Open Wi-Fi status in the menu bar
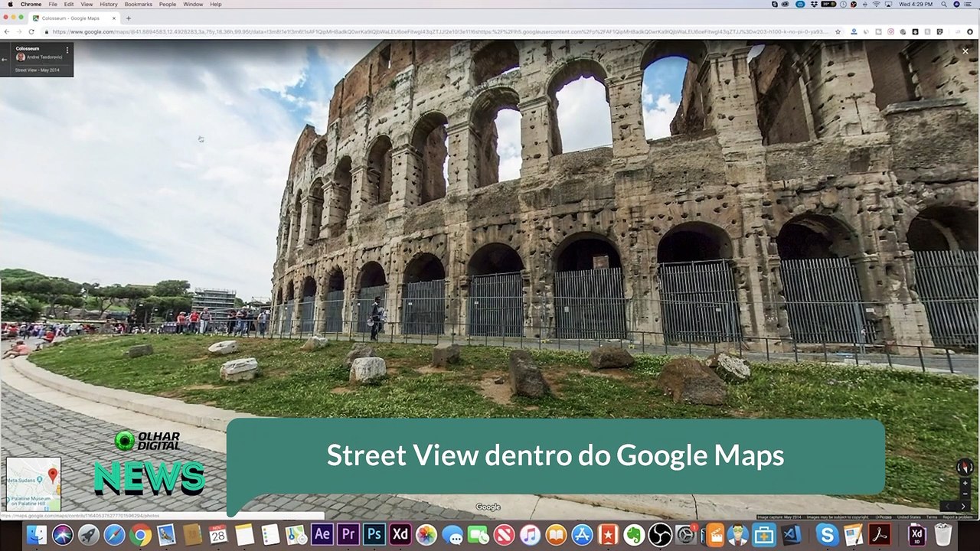Image resolution: width=980 pixels, height=551 pixels. (x=876, y=4)
